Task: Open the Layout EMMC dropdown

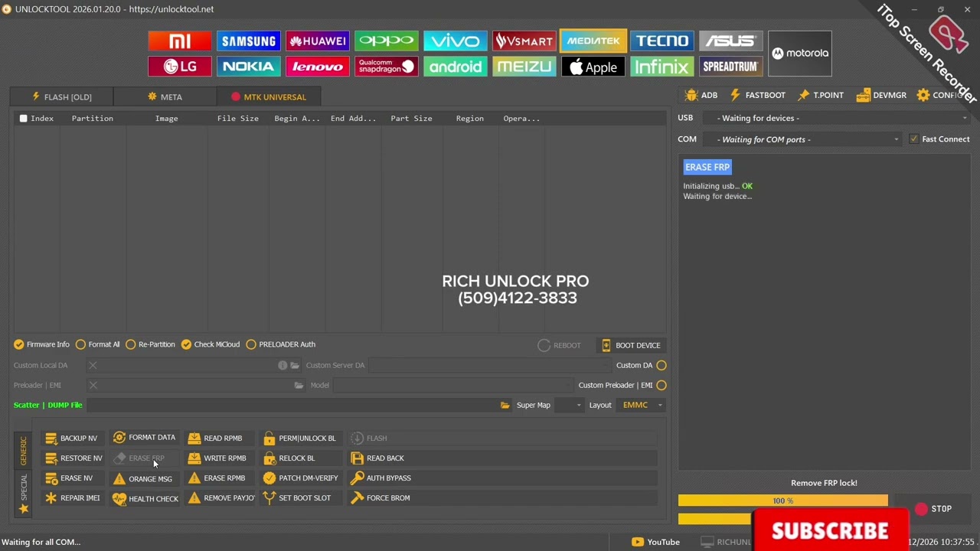Action: pyautogui.click(x=641, y=405)
